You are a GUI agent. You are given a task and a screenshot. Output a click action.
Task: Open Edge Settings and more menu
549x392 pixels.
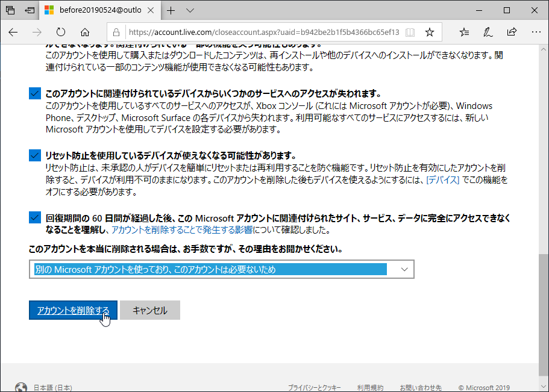point(536,32)
